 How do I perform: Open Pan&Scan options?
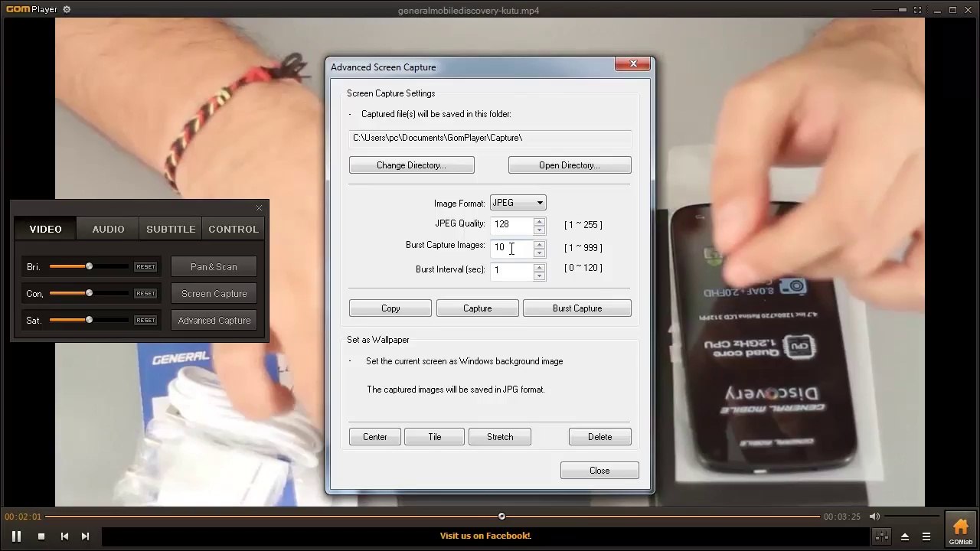[x=214, y=267]
